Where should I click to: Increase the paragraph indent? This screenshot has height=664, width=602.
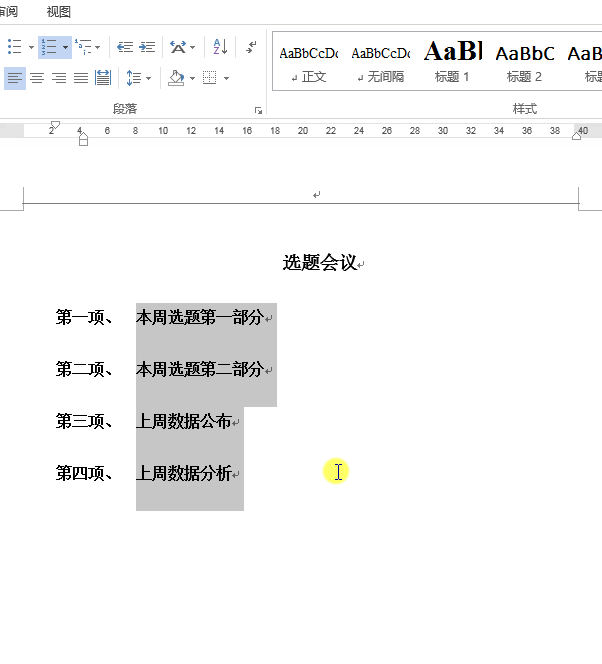147,47
